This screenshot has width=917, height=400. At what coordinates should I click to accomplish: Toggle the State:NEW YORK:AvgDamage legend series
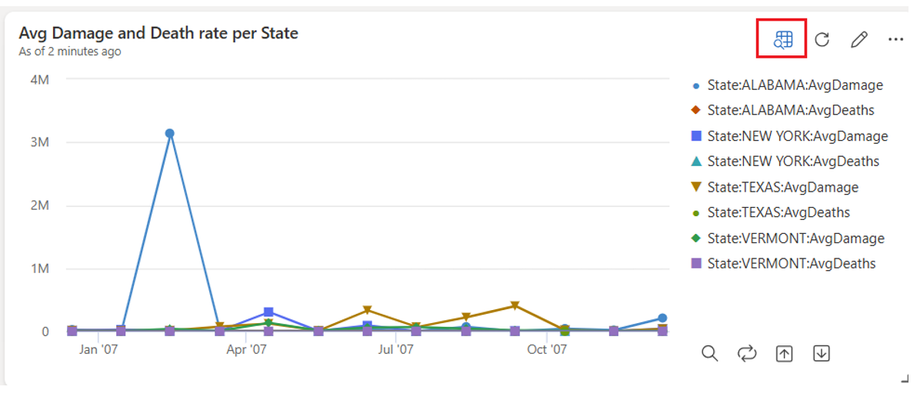(790, 136)
